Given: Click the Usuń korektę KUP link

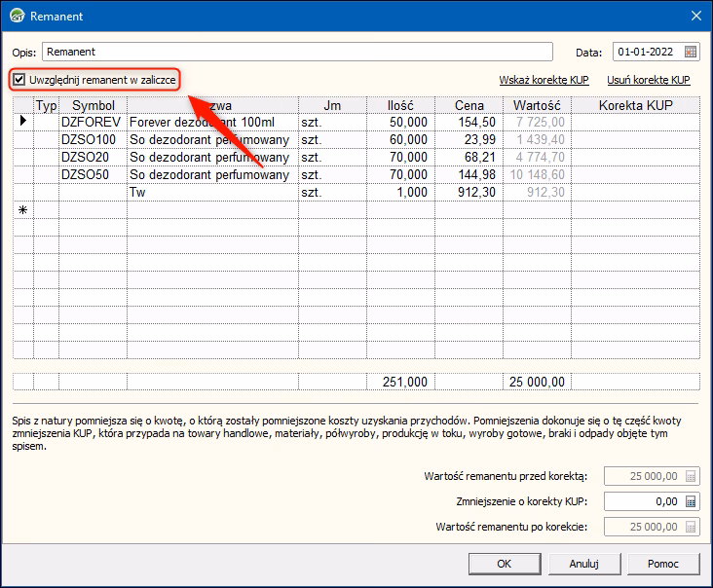Looking at the screenshot, I should pos(648,80).
